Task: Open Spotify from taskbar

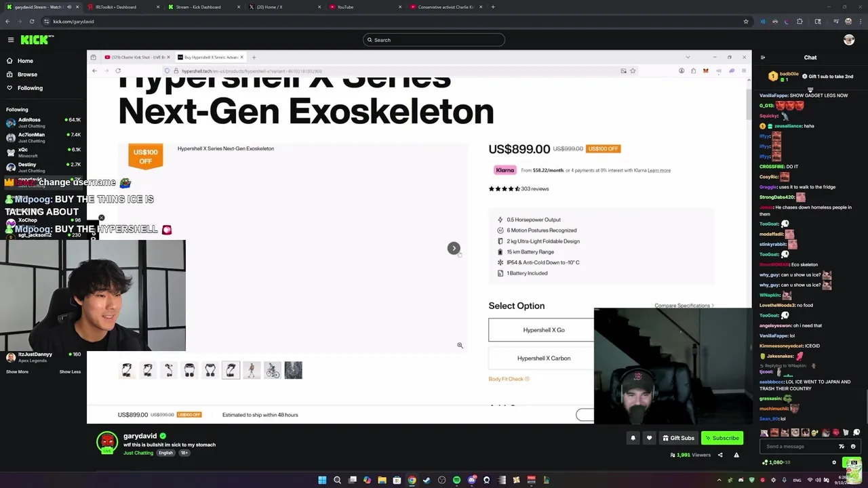Action: pos(456,480)
